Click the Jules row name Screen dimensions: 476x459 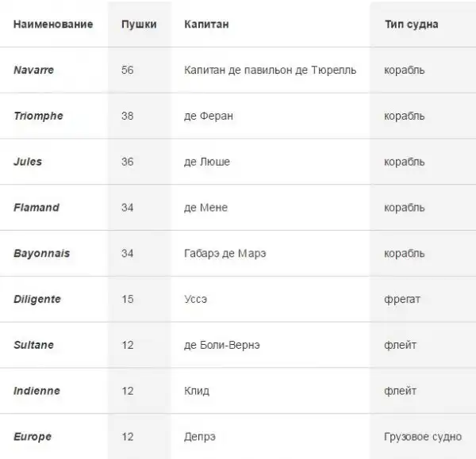pos(28,162)
